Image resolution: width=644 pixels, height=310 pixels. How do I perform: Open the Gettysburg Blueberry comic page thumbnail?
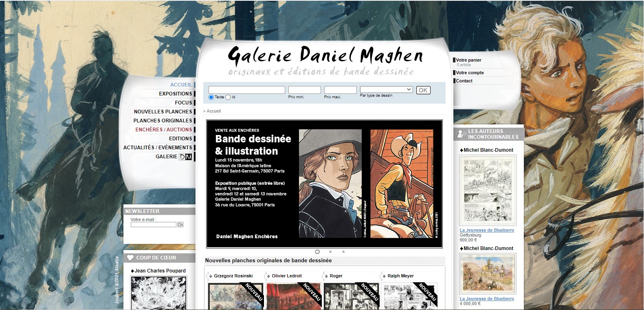[x=488, y=190]
